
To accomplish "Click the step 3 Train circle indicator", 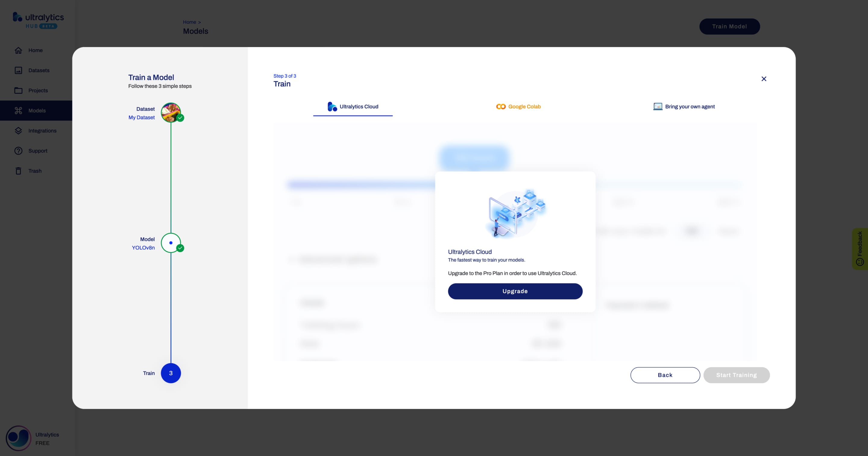I will pyautogui.click(x=171, y=373).
